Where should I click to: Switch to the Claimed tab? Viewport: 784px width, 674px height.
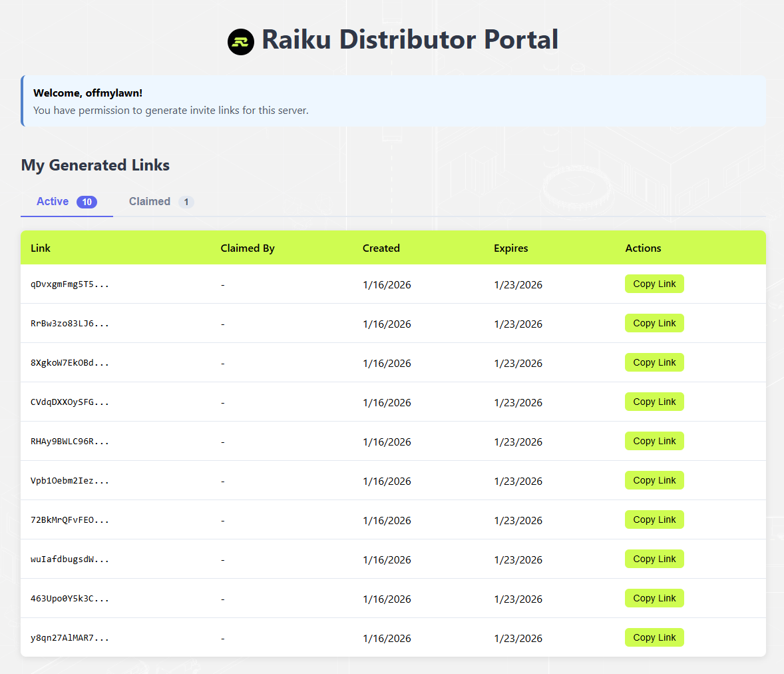click(x=150, y=201)
